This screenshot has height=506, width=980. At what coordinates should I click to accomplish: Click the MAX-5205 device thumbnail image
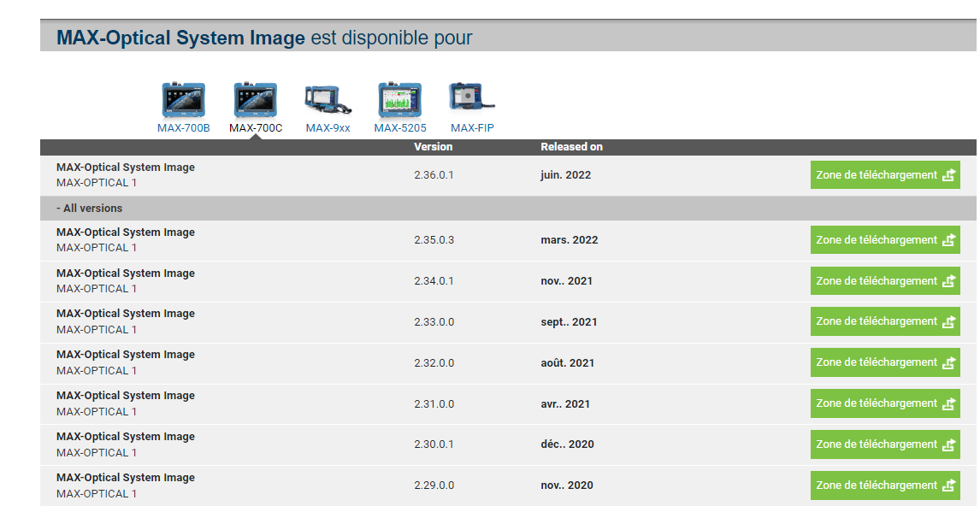(x=400, y=100)
